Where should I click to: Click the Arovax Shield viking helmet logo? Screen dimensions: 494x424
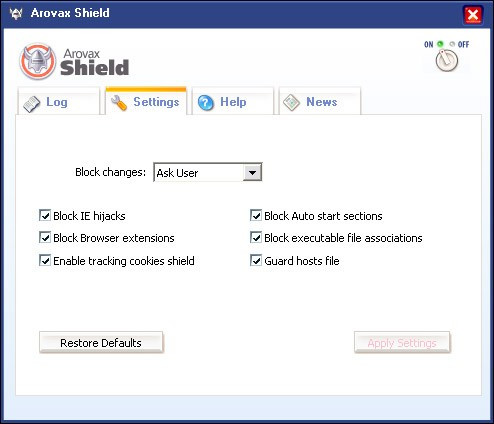tap(37, 61)
